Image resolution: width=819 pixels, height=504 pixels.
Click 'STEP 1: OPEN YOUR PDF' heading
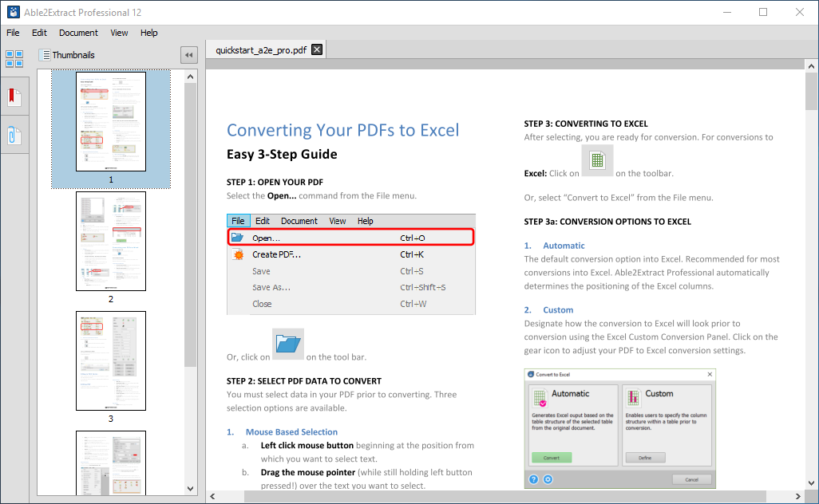(x=275, y=182)
